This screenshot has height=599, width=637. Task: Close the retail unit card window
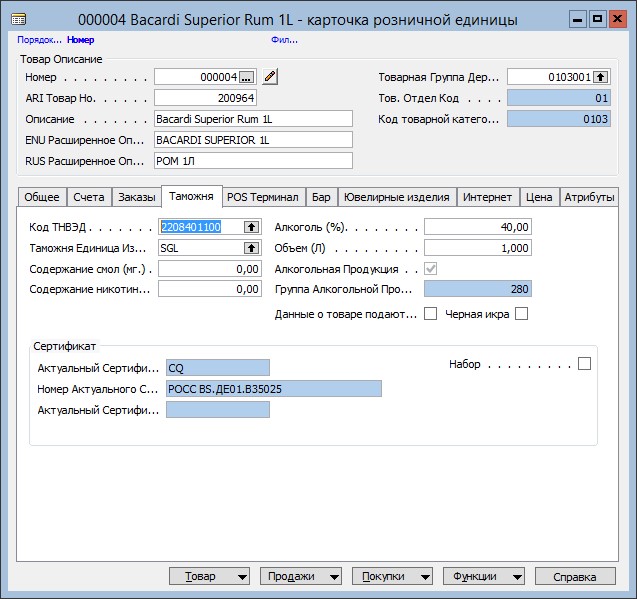[618, 19]
